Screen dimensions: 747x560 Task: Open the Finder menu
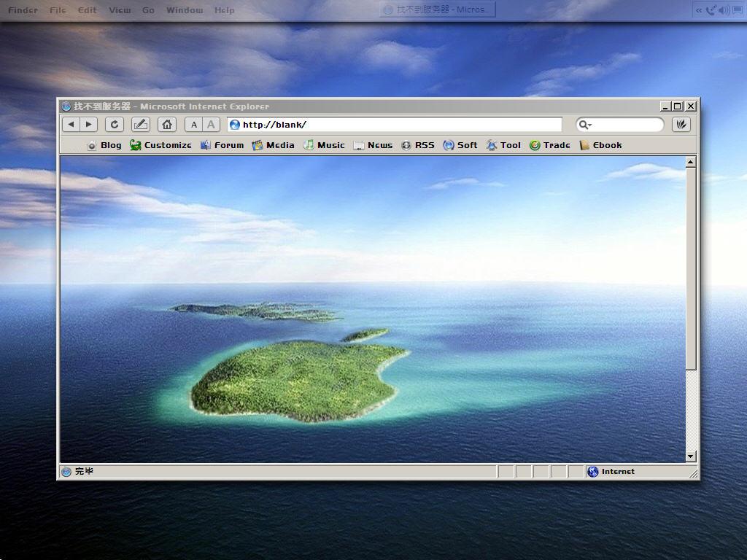[x=23, y=10]
